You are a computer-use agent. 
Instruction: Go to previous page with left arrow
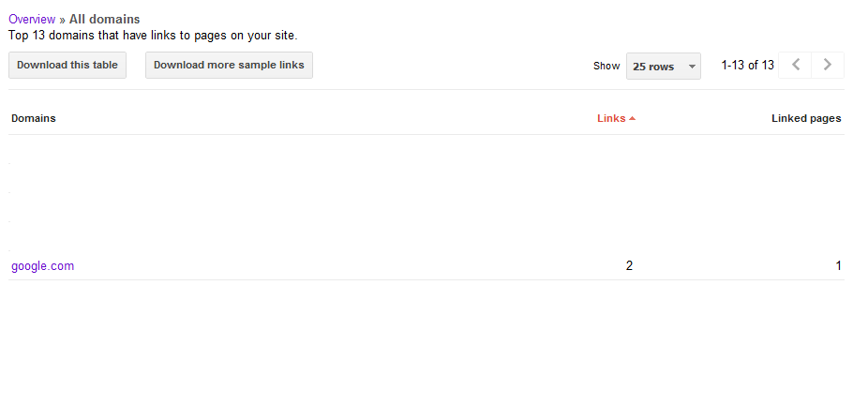[x=795, y=65]
